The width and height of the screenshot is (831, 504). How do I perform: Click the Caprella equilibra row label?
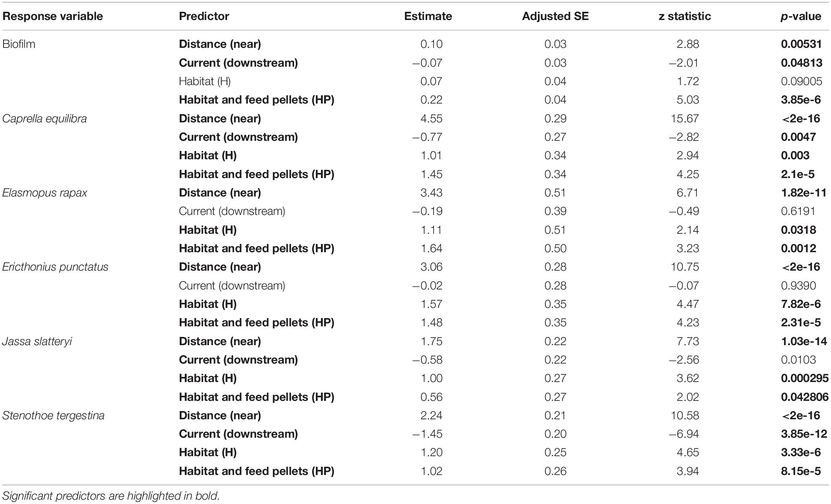pyautogui.click(x=44, y=118)
